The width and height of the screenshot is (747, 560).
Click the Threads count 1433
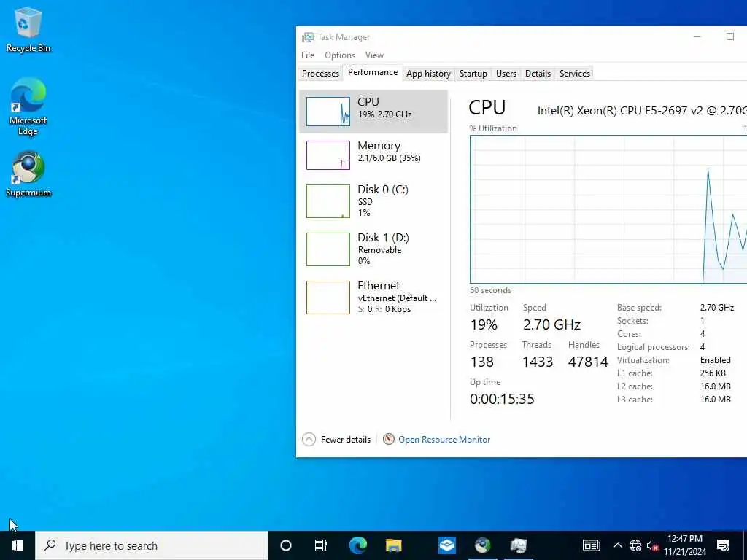click(x=538, y=362)
